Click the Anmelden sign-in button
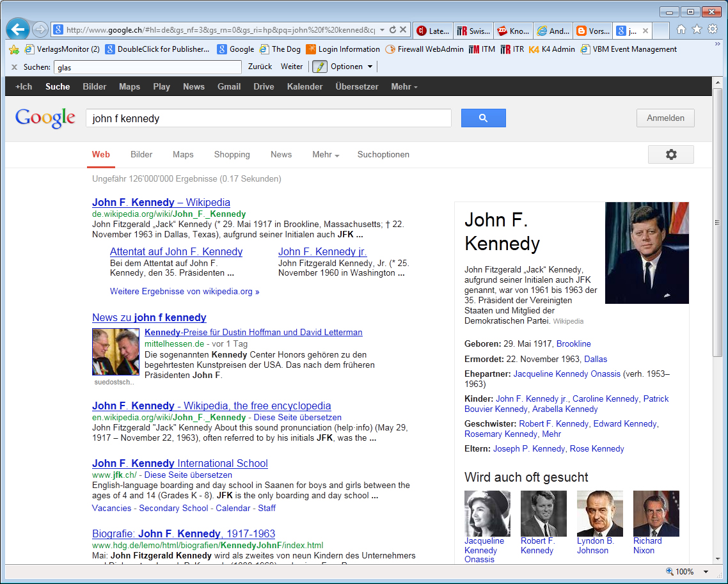 pos(665,118)
